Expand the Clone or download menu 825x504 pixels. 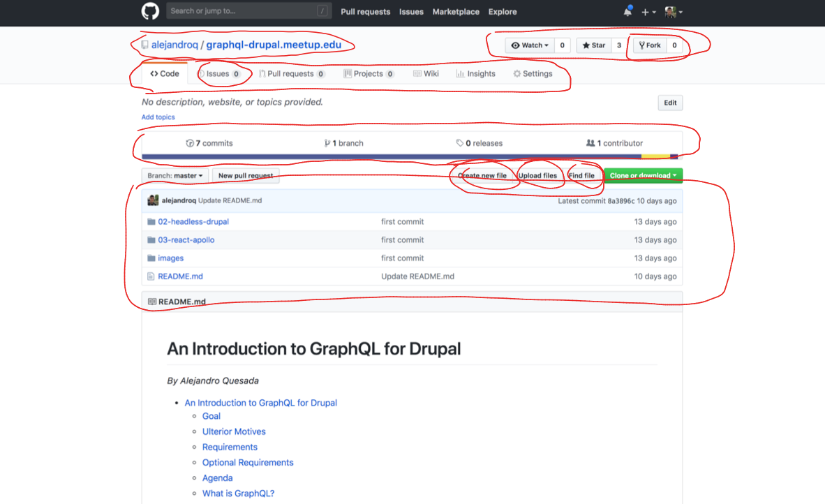[643, 176]
